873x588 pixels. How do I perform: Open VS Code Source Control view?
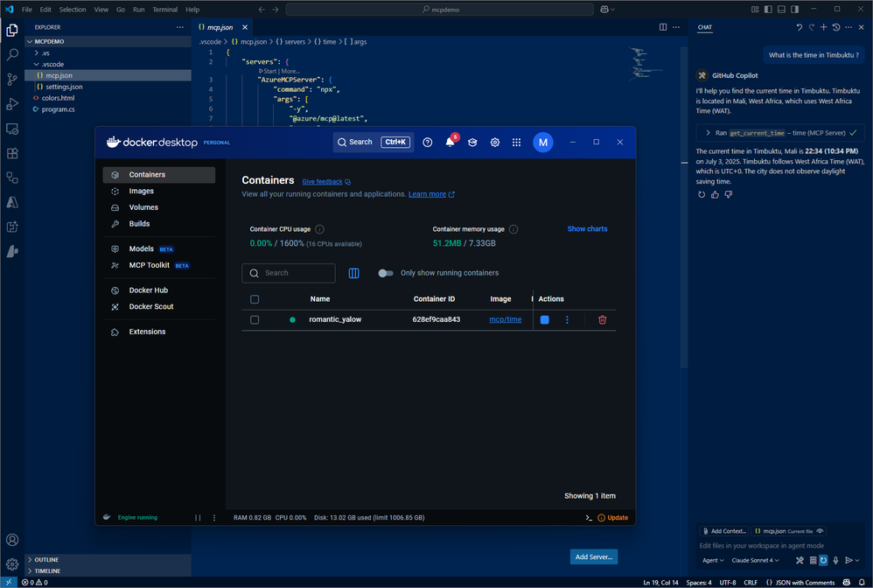(12, 79)
